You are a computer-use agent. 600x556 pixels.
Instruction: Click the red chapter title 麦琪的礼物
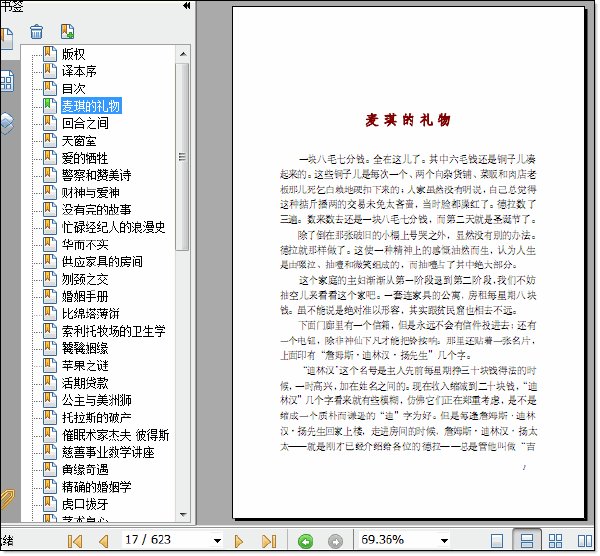click(408, 120)
